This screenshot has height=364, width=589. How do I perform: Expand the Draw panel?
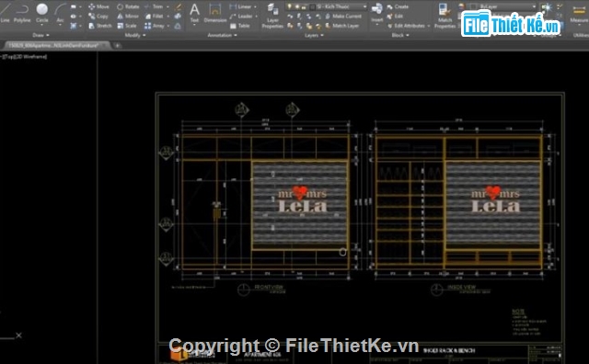40,35
